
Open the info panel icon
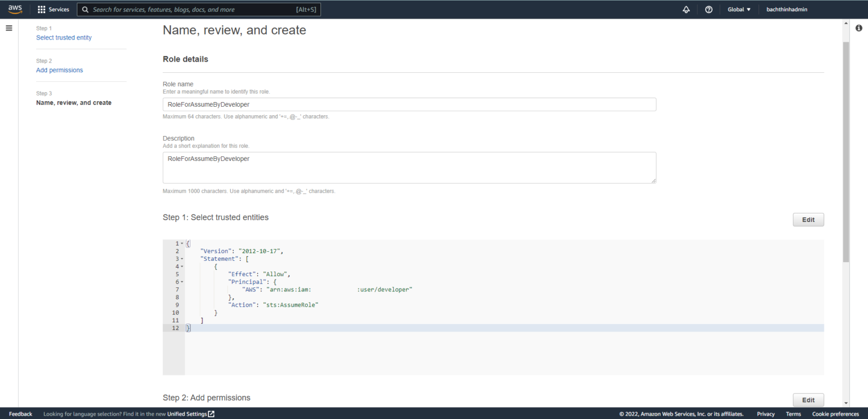[858, 28]
